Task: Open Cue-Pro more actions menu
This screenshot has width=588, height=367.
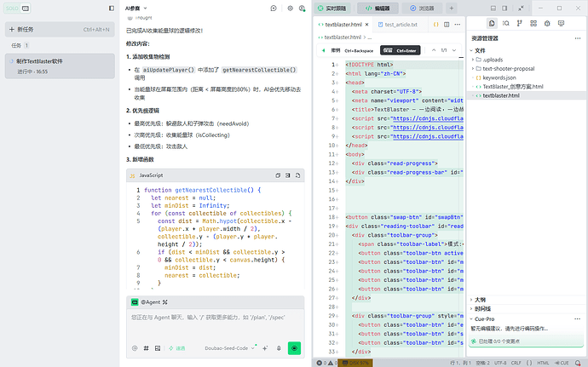Action: [578, 319]
